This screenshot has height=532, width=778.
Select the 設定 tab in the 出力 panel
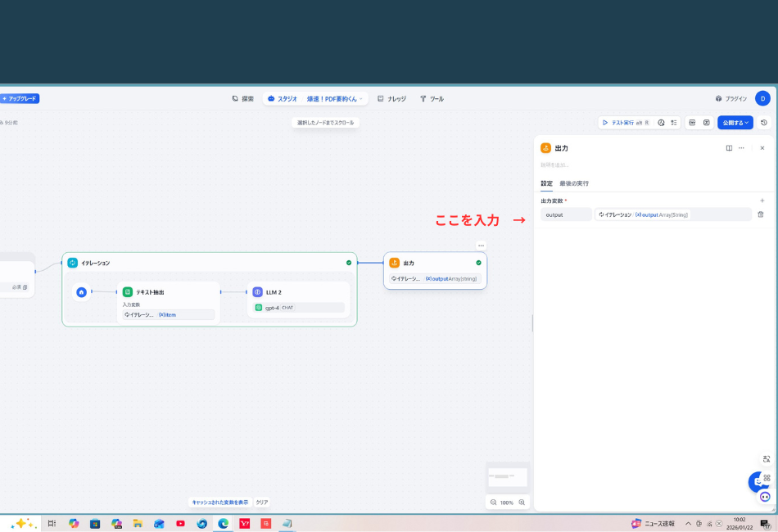(x=546, y=183)
